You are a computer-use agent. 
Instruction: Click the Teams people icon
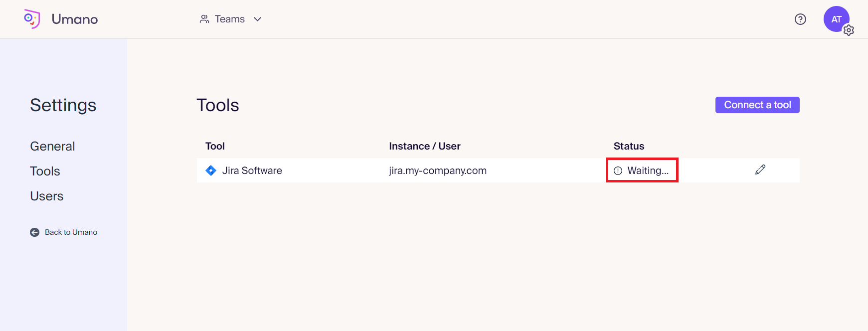point(204,19)
